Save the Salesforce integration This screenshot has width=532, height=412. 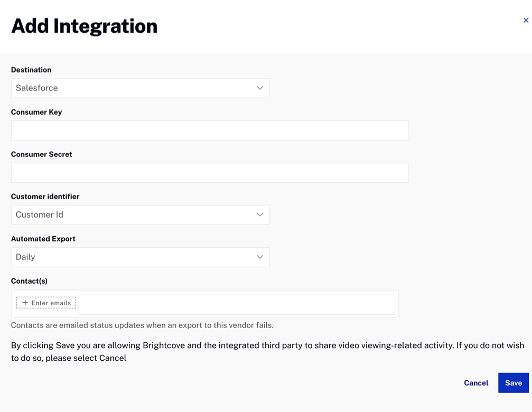point(513,382)
